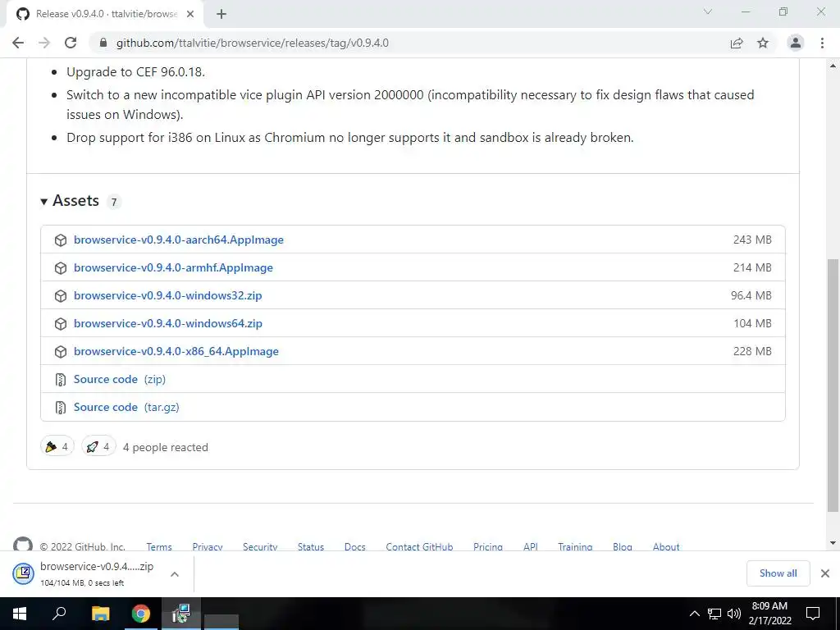The height and width of the screenshot is (630, 840).
Task: Open the Training footer link
Action: pos(575,546)
